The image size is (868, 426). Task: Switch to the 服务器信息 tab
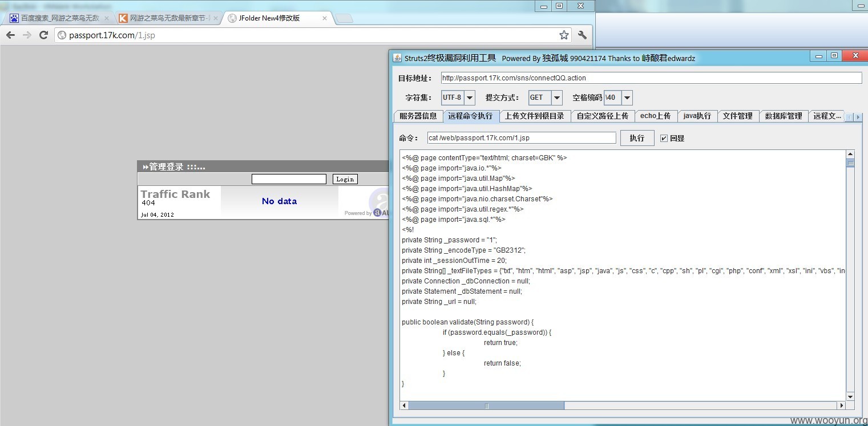tap(418, 116)
